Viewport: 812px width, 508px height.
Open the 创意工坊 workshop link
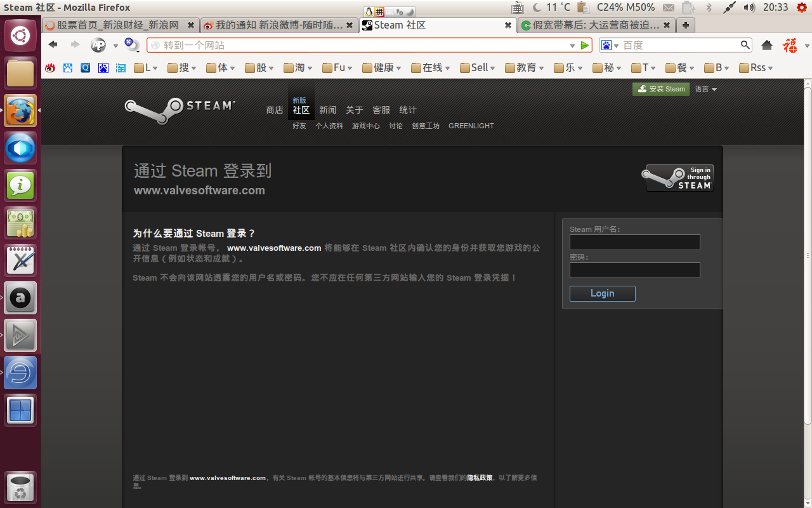[x=426, y=126]
